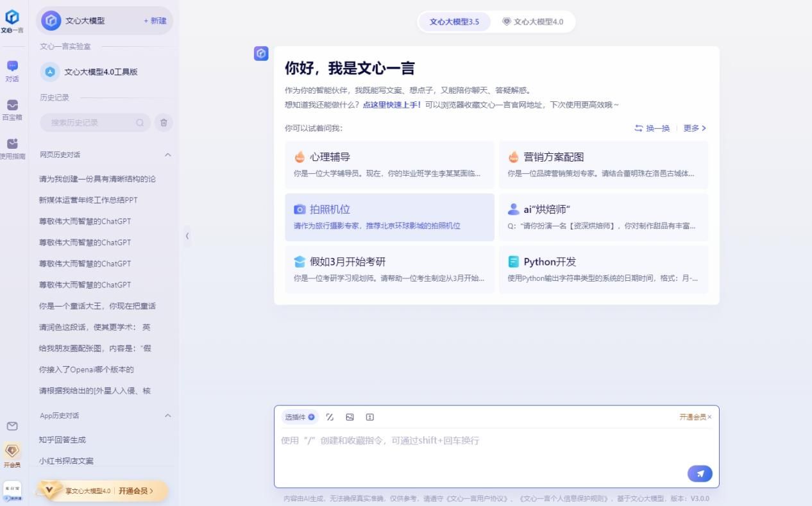Click the bottom-left app thumbnail in the sidebar
812x506 pixels.
click(12, 491)
